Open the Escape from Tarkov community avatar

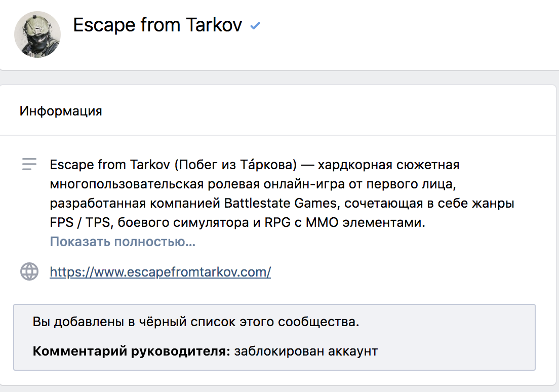[x=37, y=34]
